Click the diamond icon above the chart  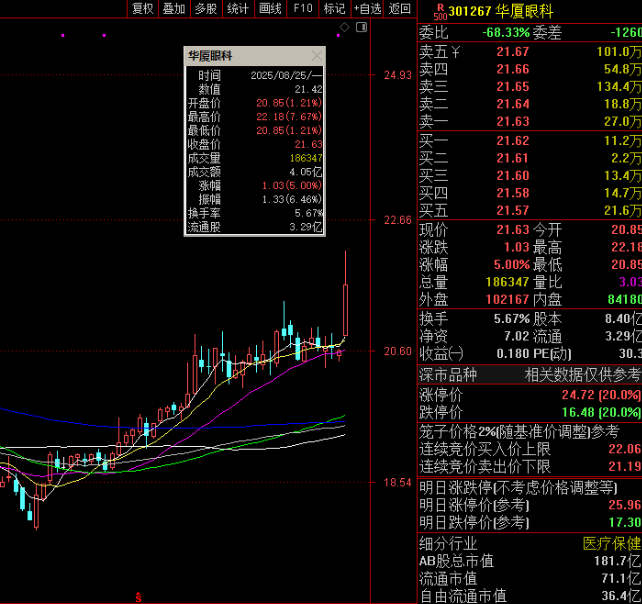pos(345,27)
